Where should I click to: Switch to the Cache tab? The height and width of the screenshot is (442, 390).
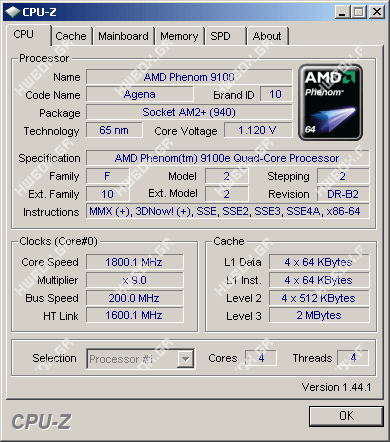point(71,36)
